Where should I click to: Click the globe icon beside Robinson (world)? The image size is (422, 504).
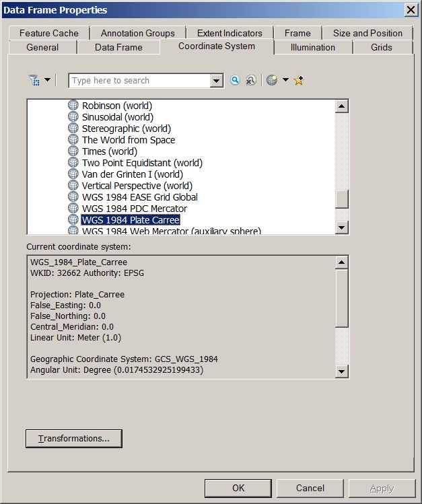73,105
